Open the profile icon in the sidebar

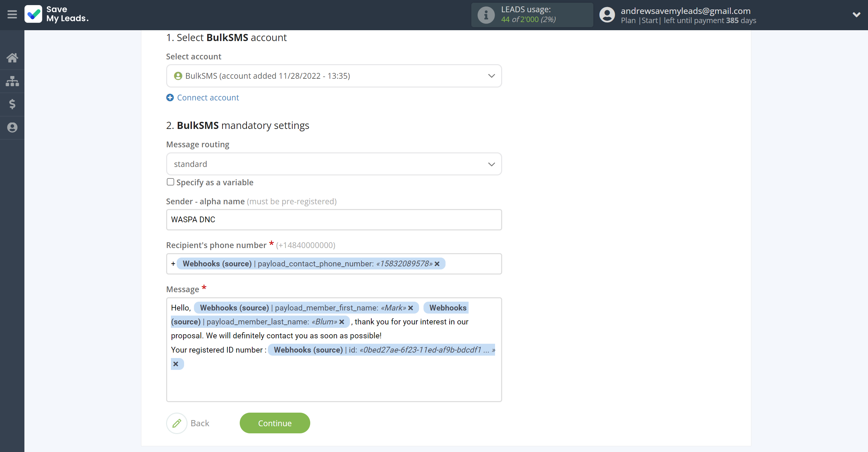[x=12, y=128]
